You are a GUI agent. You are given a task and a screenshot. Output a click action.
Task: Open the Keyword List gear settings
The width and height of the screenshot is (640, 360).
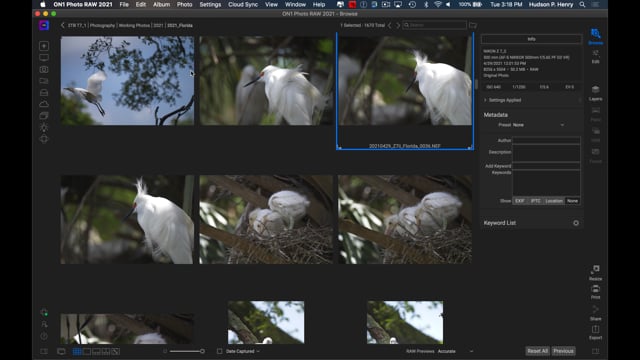576,223
